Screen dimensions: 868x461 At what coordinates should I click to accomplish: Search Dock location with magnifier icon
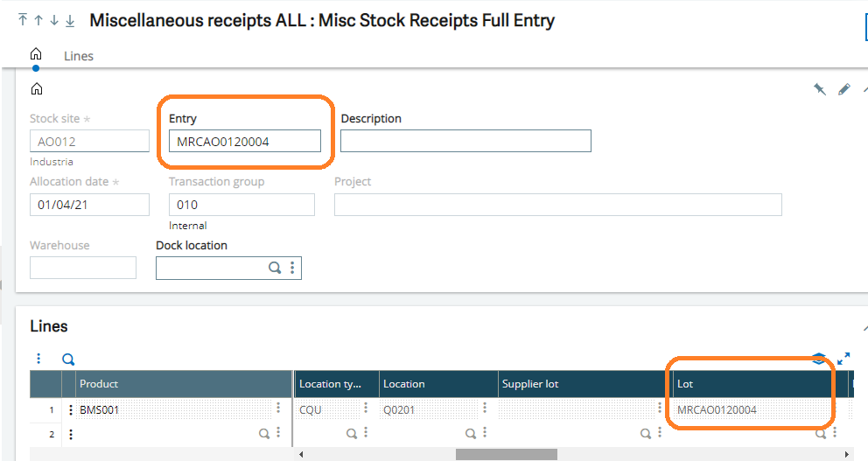coord(275,268)
